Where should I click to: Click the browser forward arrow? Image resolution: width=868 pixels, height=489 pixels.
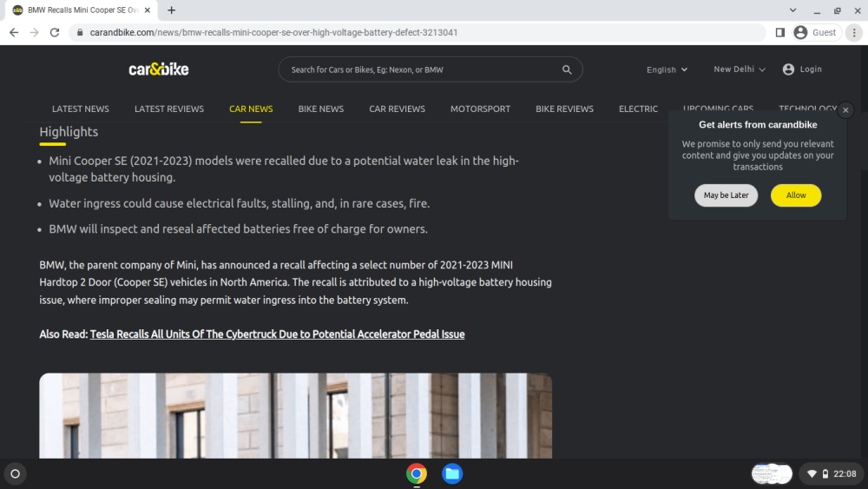(35, 33)
